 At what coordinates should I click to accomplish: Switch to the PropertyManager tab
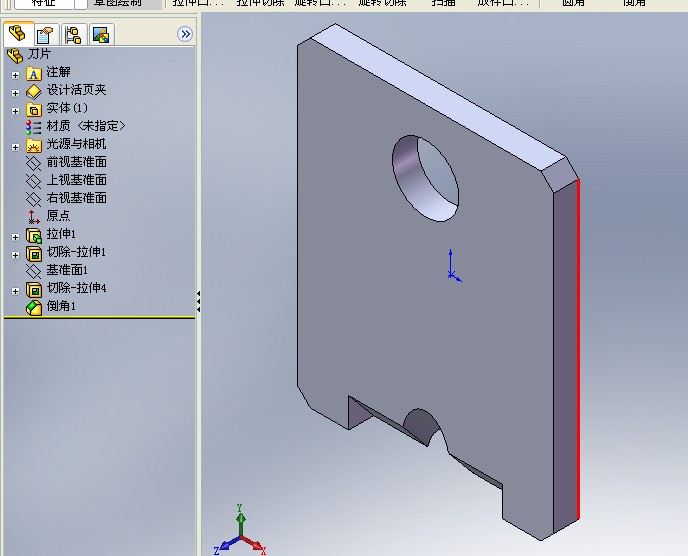pyautogui.click(x=45, y=35)
